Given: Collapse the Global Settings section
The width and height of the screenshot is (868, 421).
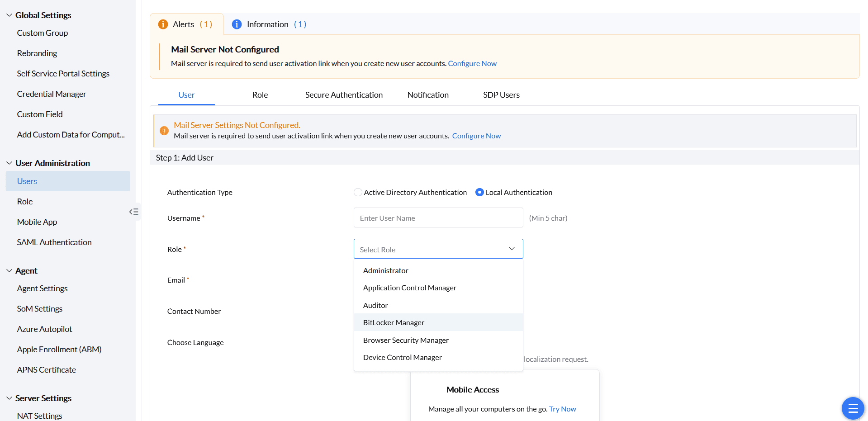Looking at the screenshot, I should (9, 15).
